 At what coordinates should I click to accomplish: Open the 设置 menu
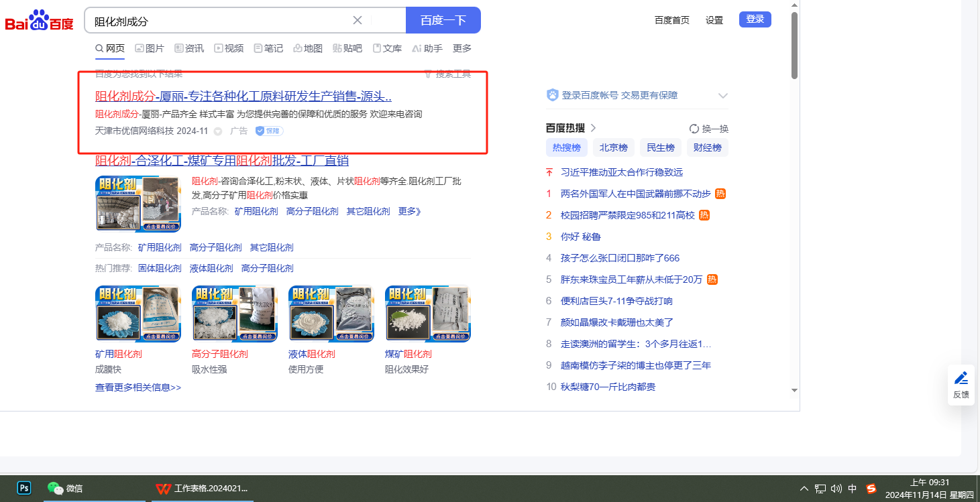pos(714,20)
